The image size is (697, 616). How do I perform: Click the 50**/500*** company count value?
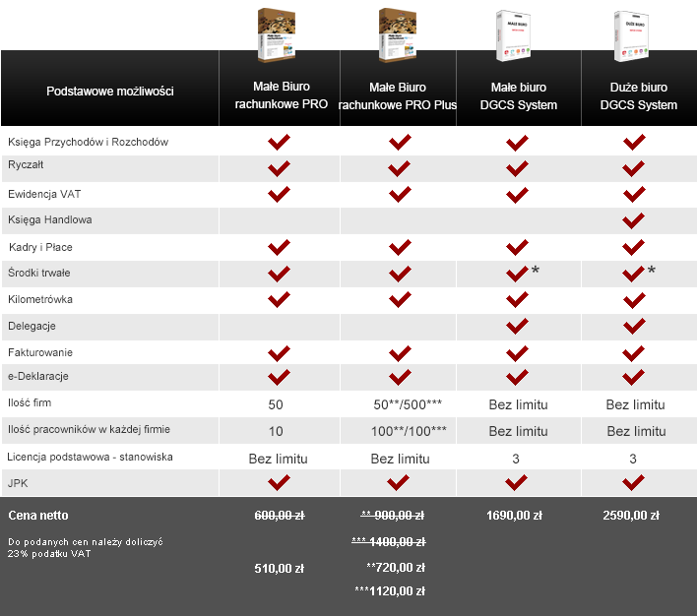pyautogui.click(x=408, y=404)
